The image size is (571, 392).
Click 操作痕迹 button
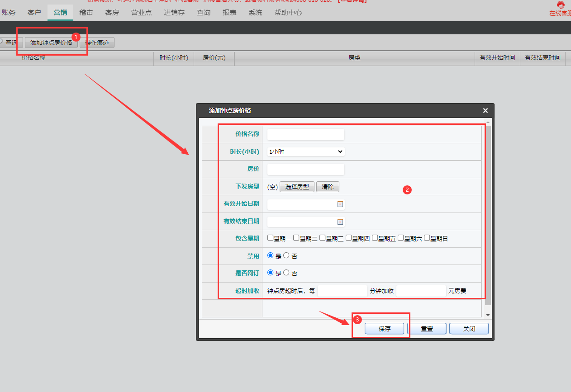point(97,43)
